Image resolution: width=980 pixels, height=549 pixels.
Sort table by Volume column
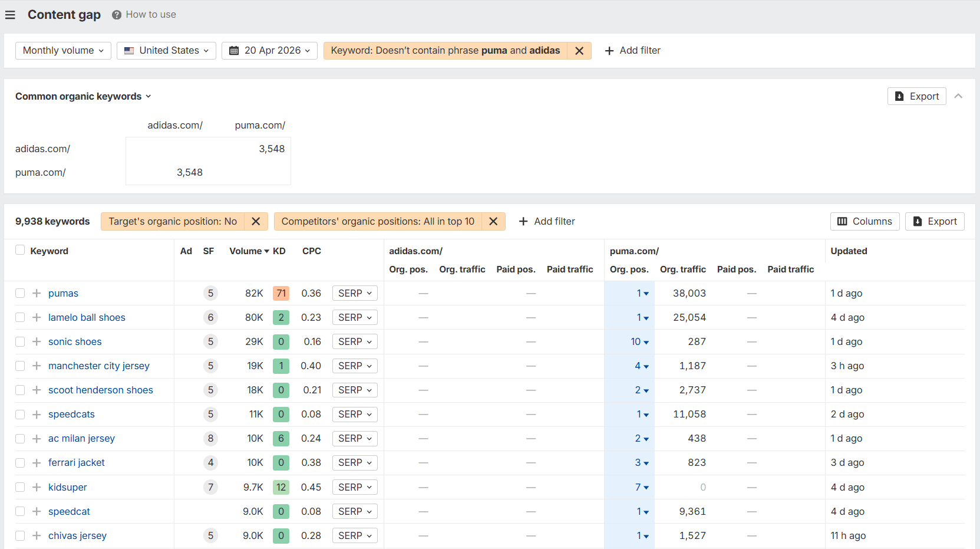pos(249,251)
